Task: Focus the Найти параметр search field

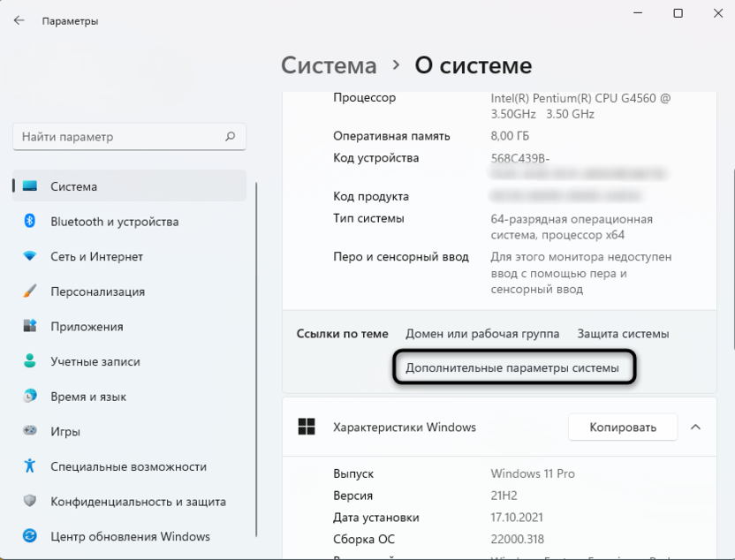Action: (129, 137)
